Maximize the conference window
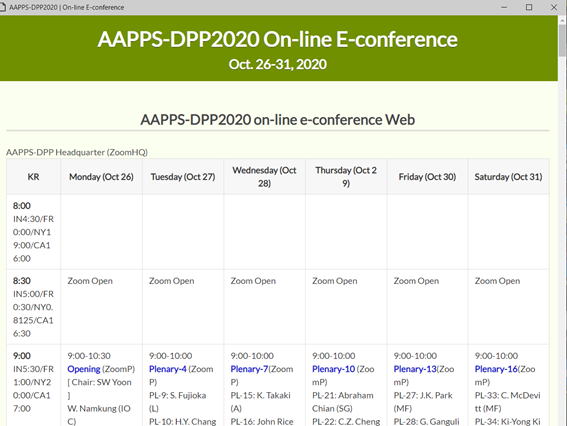This screenshot has width=567, height=426. tap(529, 7)
